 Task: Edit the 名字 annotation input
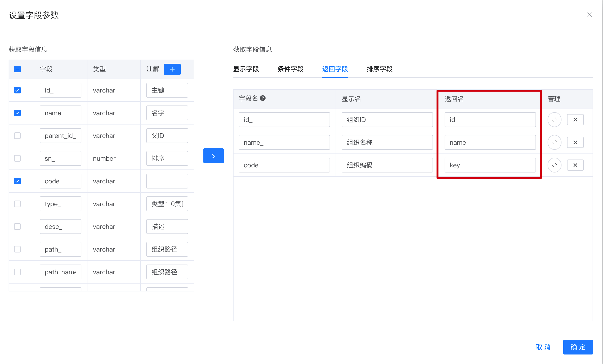point(167,113)
